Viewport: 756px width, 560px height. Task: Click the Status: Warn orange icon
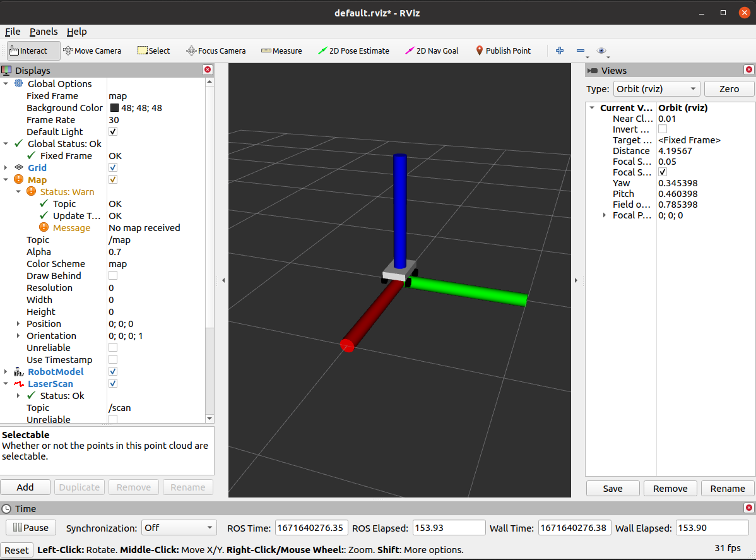pyautogui.click(x=32, y=191)
